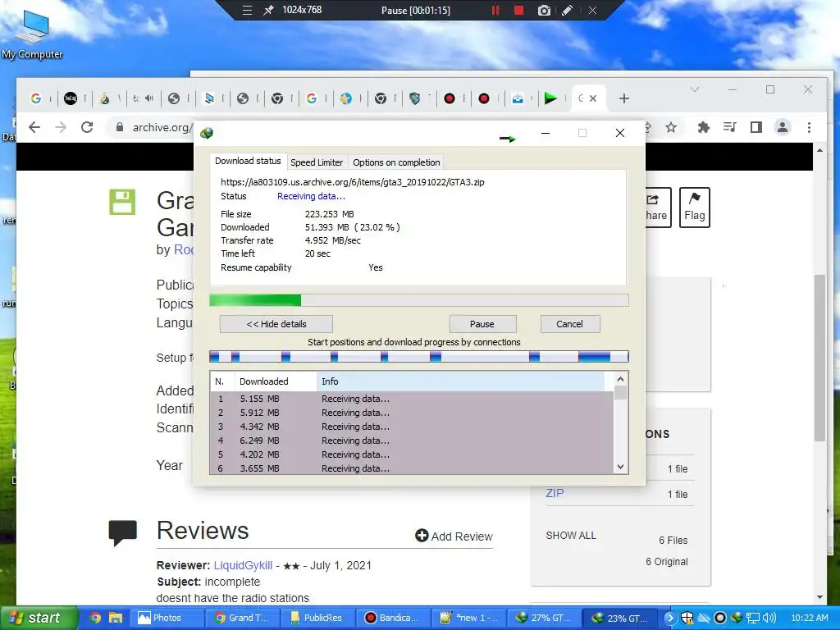Open the Options on completion tab
Image resolution: width=840 pixels, height=630 pixels.
point(396,162)
